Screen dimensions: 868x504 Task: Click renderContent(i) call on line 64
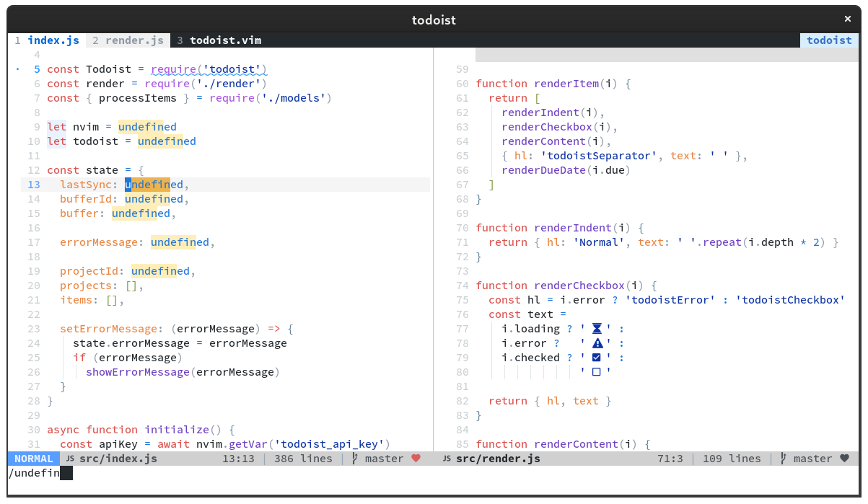click(x=554, y=141)
